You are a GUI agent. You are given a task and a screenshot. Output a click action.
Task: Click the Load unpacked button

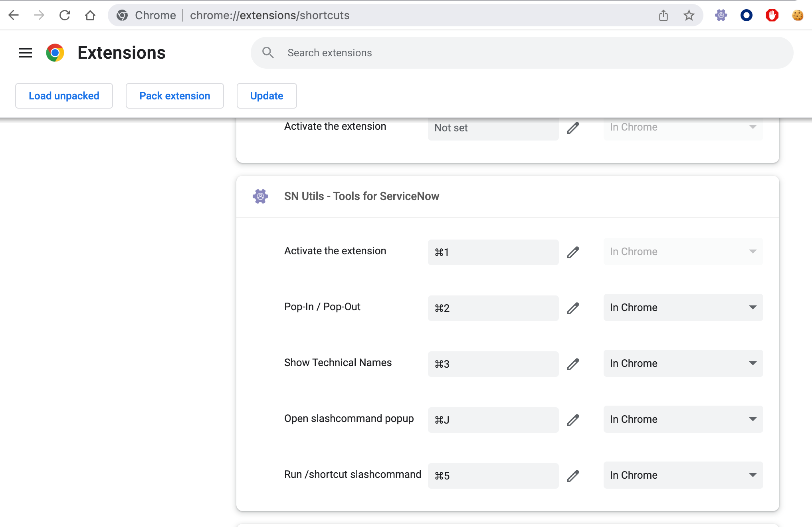[x=64, y=96]
